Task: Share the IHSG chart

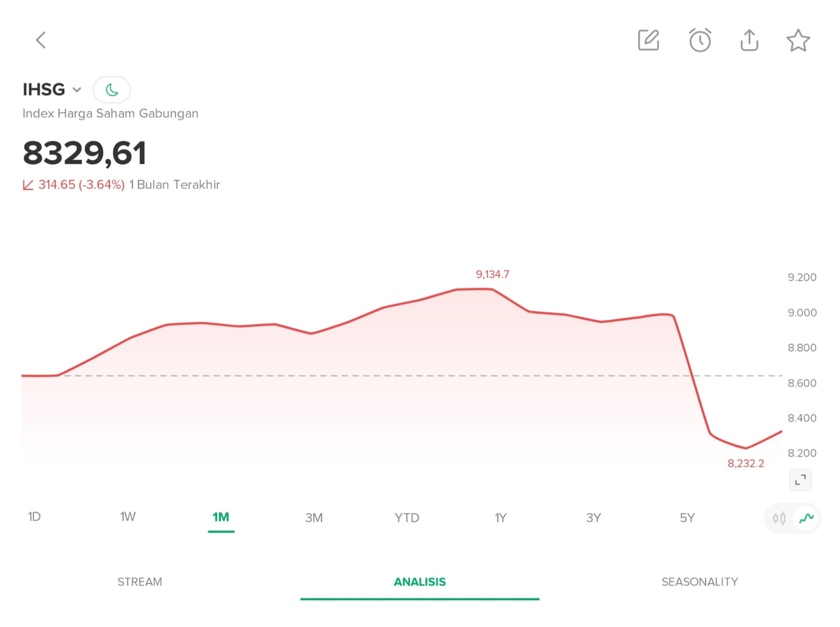Action: click(749, 39)
